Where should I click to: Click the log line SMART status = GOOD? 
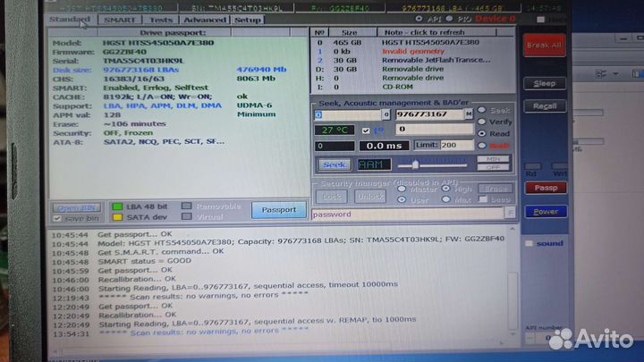point(144,261)
